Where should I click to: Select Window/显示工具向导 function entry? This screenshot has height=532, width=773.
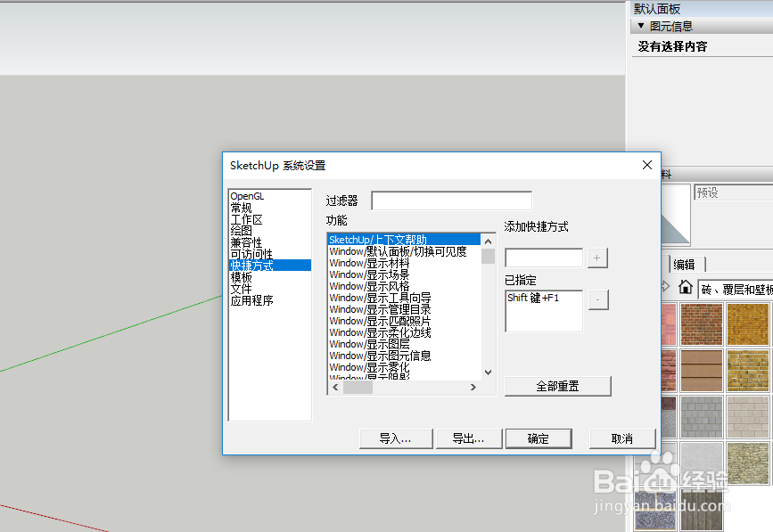point(380,298)
